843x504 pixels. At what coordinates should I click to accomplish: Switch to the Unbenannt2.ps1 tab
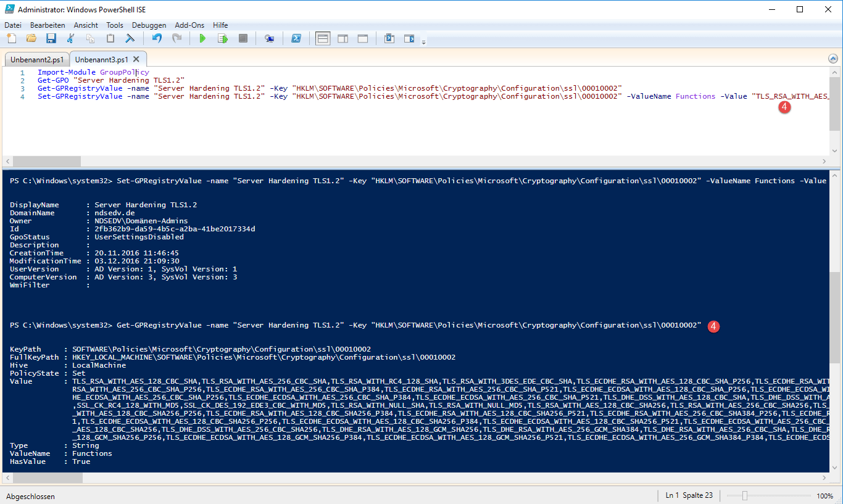click(x=36, y=60)
